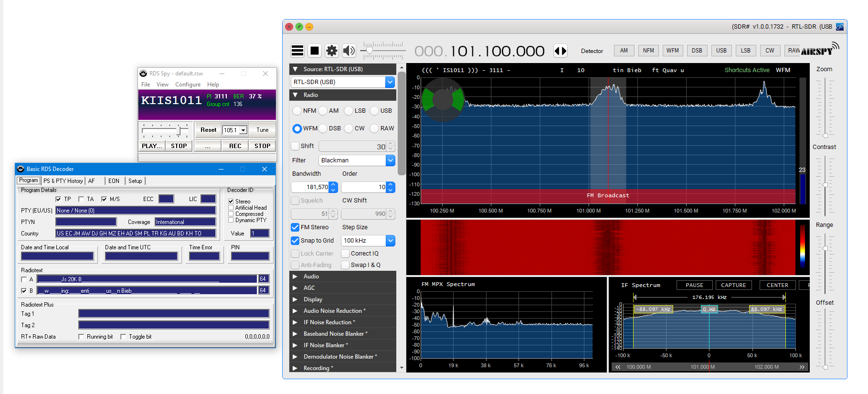Click the REC button in RDS Spy
The image size is (868, 394).
coord(235,146)
